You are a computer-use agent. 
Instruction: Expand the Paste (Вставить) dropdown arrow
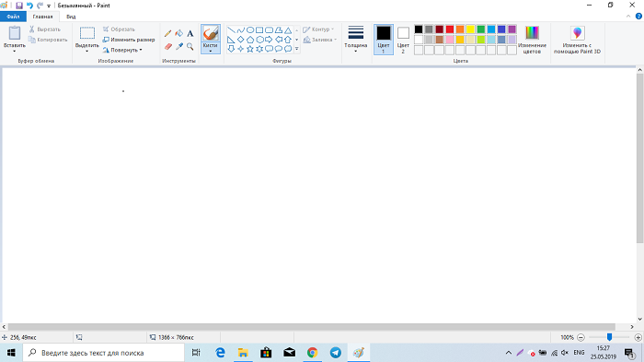(x=15, y=51)
